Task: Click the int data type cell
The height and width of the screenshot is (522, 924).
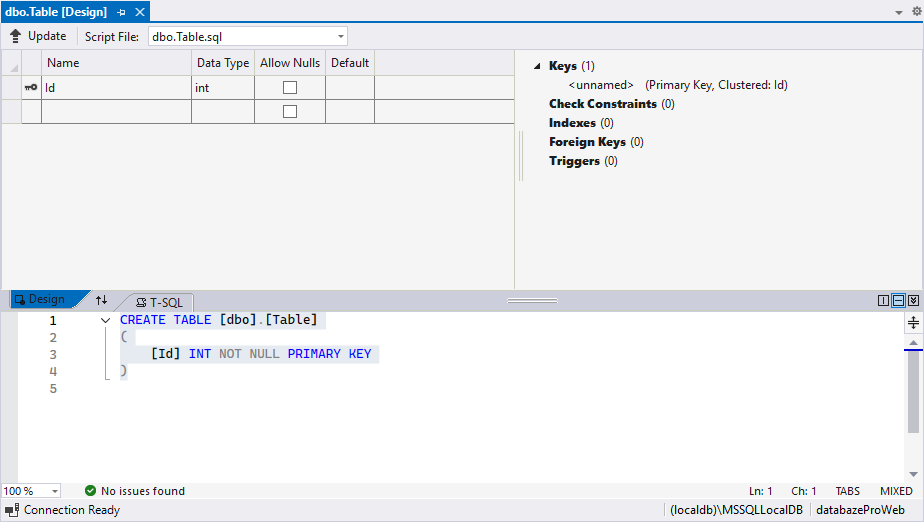Action: (223, 87)
